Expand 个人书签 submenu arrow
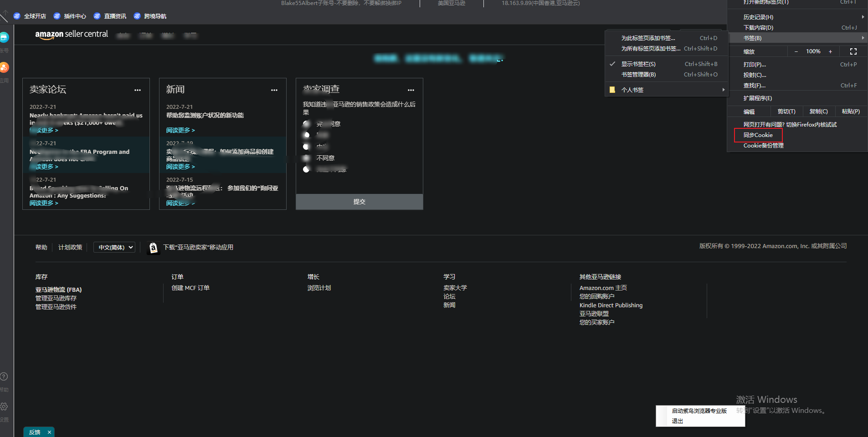868x437 pixels. click(x=724, y=90)
